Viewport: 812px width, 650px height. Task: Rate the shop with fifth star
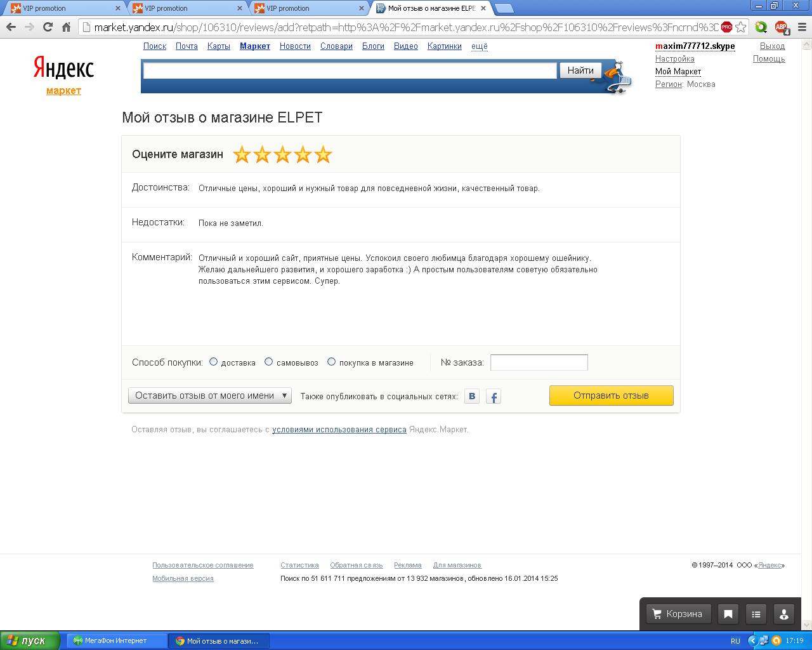coord(323,154)
